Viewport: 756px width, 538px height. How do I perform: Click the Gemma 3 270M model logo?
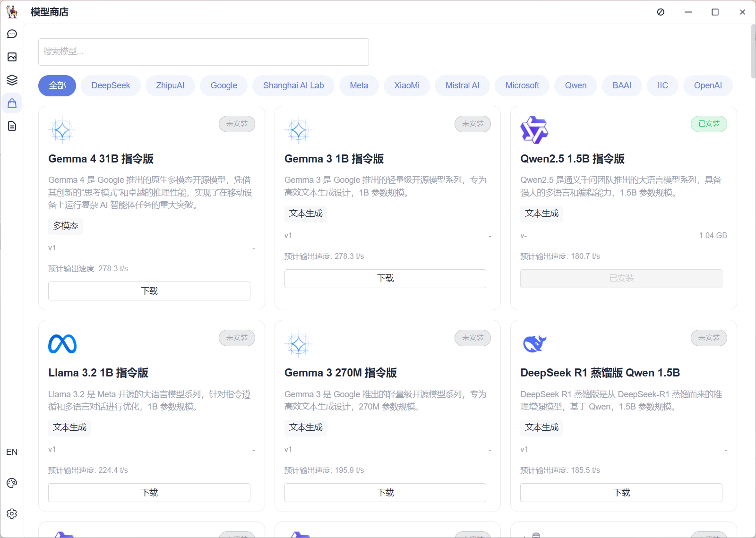point(298,344)
